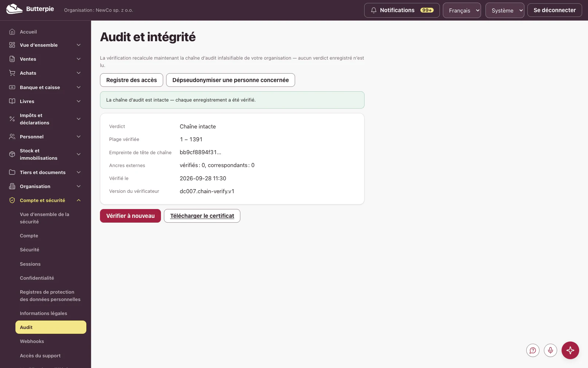Click the Registre des accès button
The height and width of the screenshot is (368, 588).
[x=132, y=80]
